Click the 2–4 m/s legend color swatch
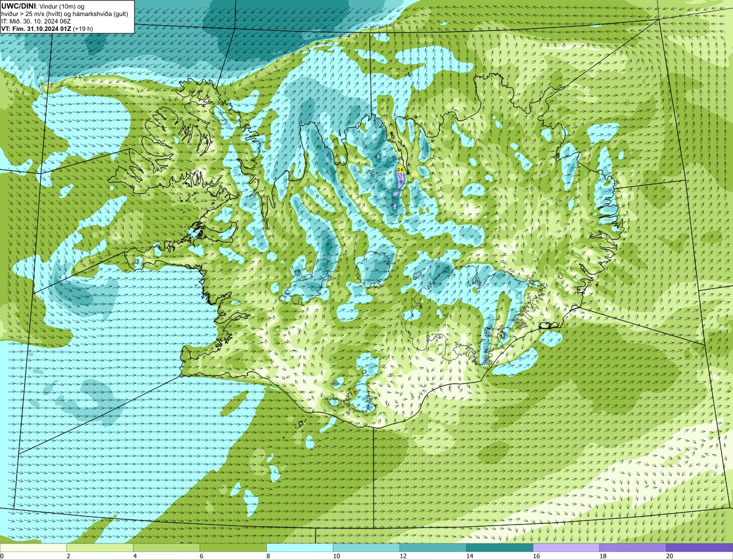The height and width of the screenshot is (560, 733). click(x=100, y=548)
